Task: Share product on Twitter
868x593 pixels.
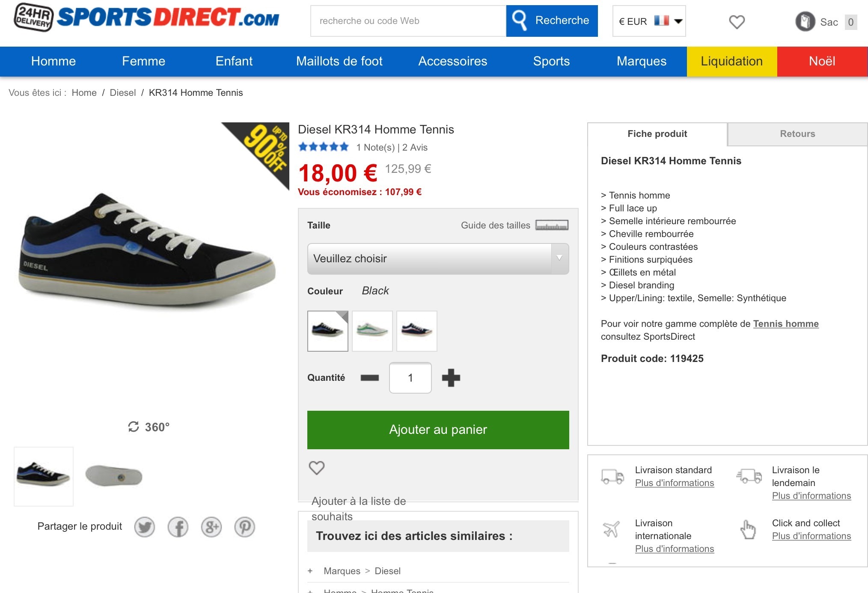Action: (x=145, y=527)
